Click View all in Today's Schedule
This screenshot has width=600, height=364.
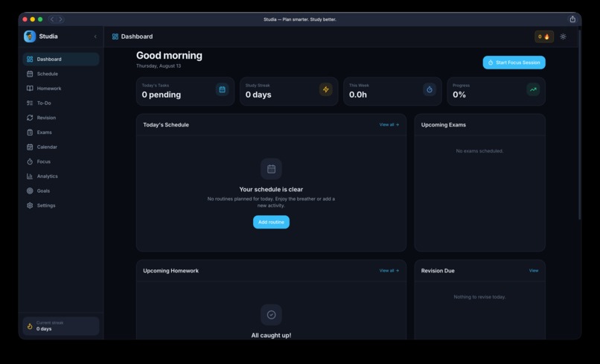tap(389, 125)
